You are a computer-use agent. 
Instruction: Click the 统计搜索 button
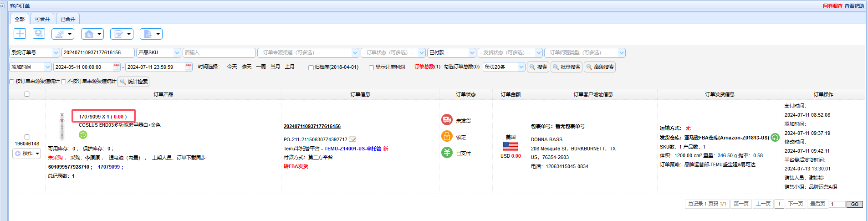point(133,82)
